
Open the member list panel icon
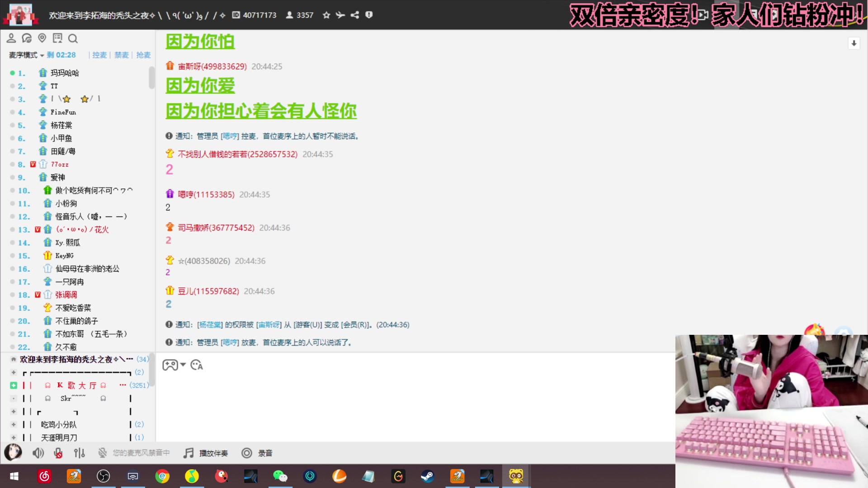[11, 38]
